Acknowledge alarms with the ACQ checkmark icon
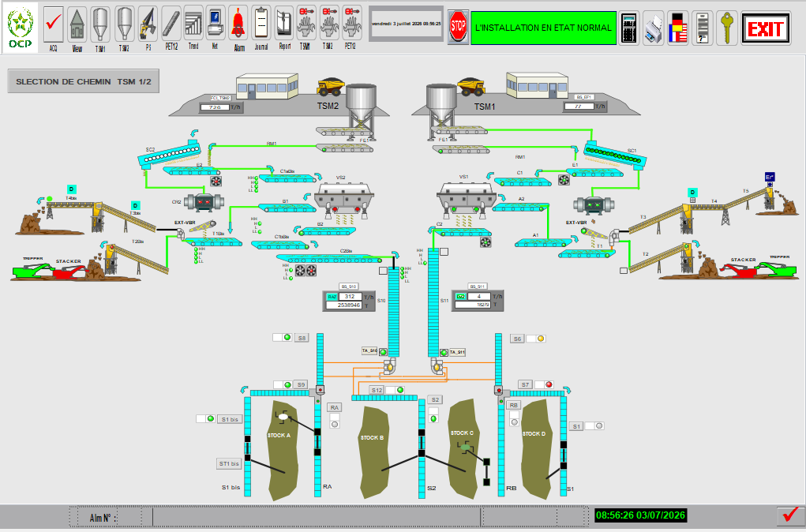 pos(54,24)
